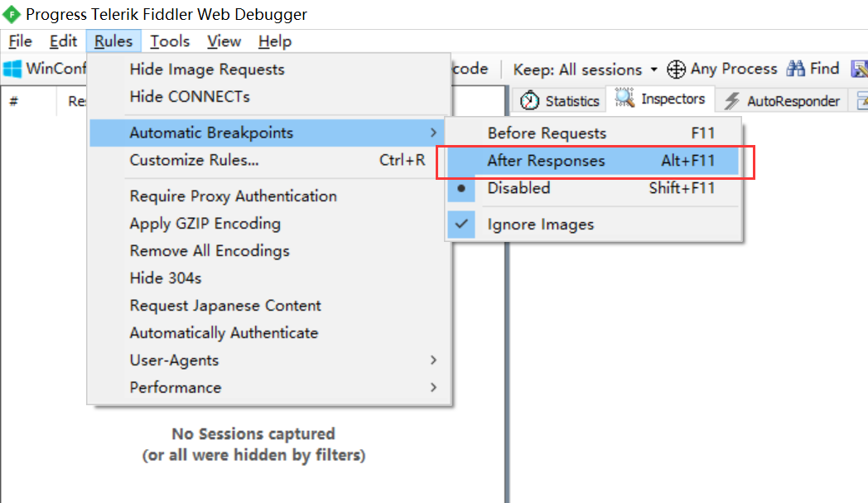The image size is (868, 503).
Task: Enable Request Japanese Content
Action: pyautogui.click(x=269, y=306)
